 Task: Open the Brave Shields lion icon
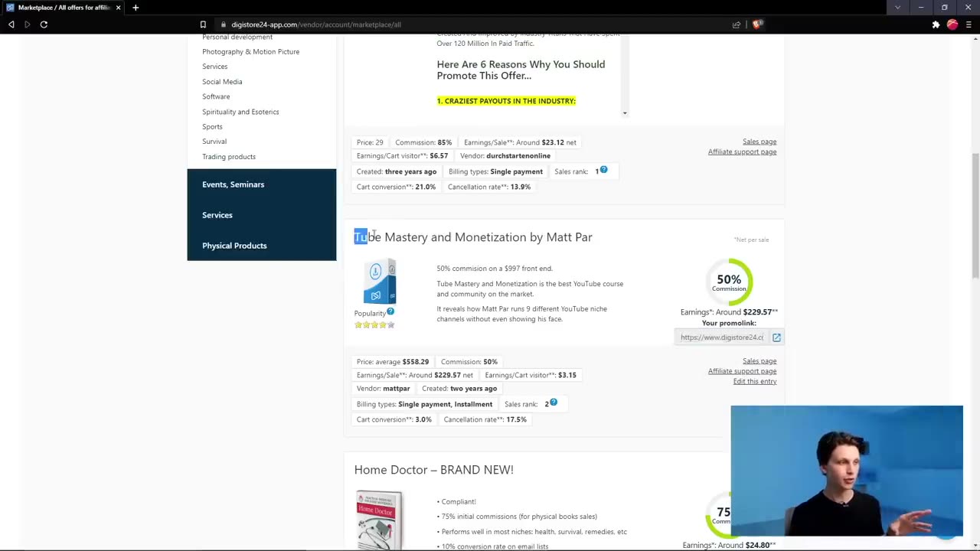point(757,24)
